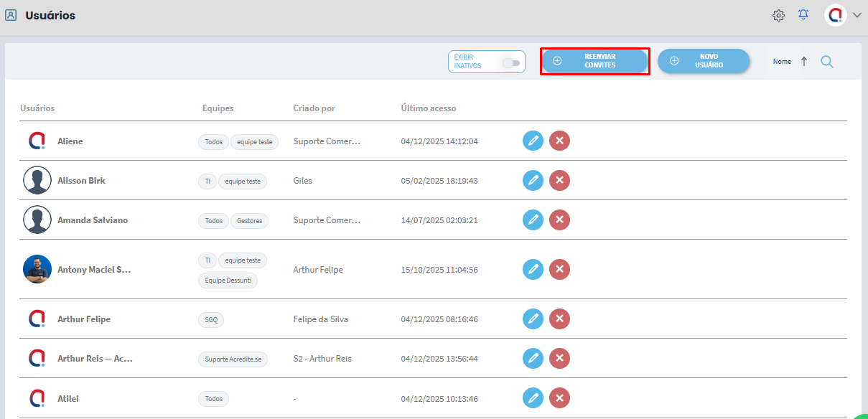The height and width of the screenshot is (419, 868).
Task: Open the notifications bell
Action: click(803, 15)
